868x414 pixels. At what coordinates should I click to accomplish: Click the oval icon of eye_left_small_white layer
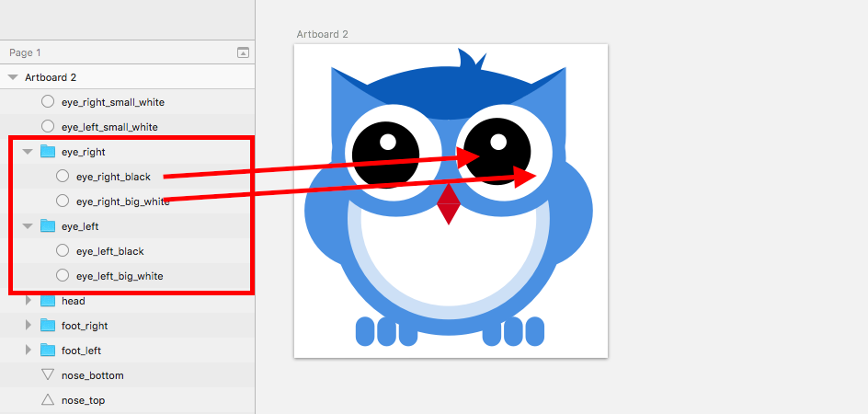coord(48,126)
